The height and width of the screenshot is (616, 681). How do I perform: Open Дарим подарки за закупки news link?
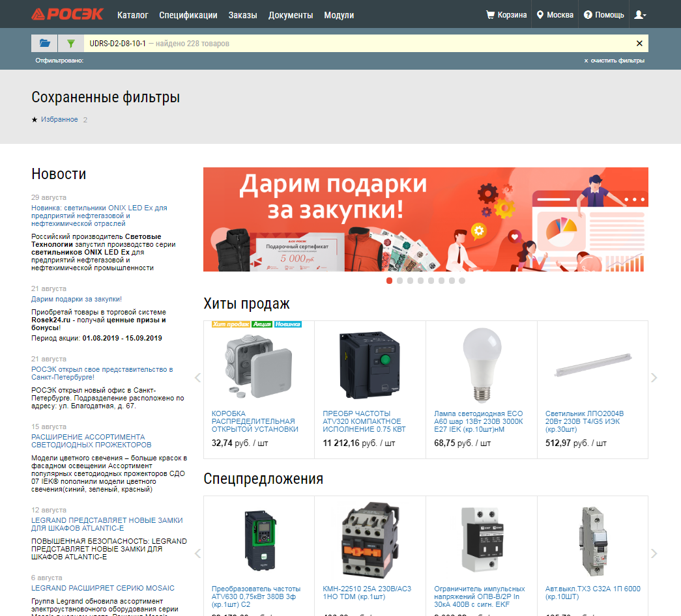(x=76, y=299)
